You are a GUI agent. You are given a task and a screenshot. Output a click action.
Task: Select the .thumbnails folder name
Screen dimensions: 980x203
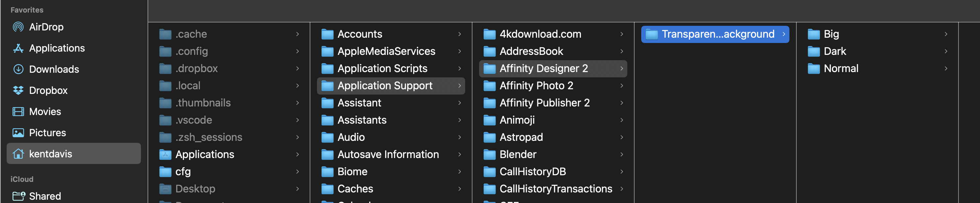point(203,103)
